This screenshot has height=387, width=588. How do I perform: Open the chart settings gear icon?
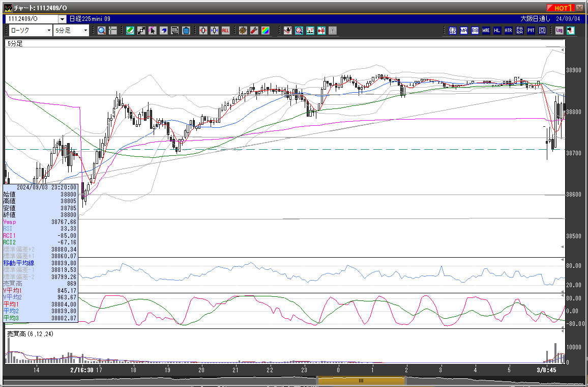click(243, 31)
